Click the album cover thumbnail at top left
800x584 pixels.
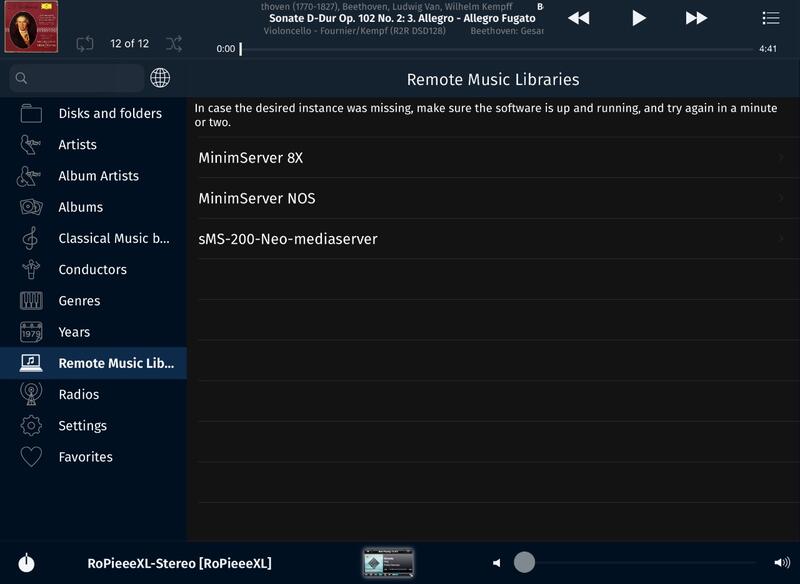tap(32, 30)
